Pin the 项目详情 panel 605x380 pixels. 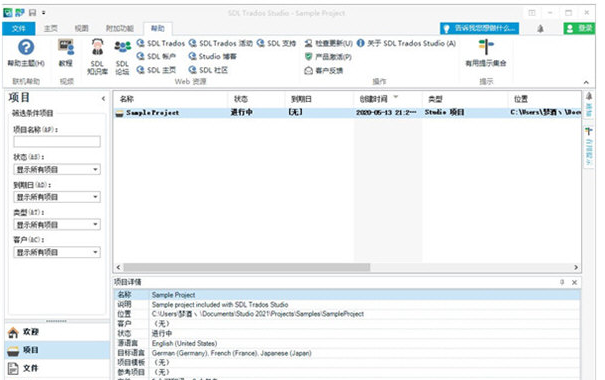point(562,282)
